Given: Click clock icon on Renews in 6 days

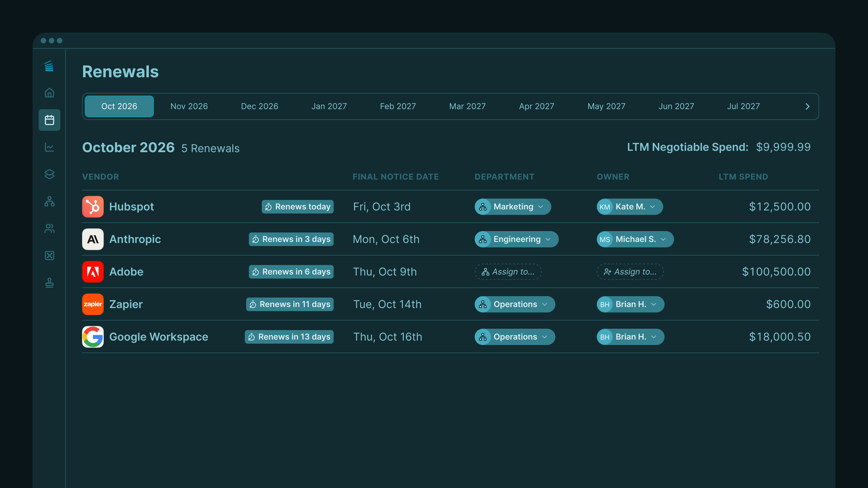Looking at the screenshot, I should (x=256, y=272).
